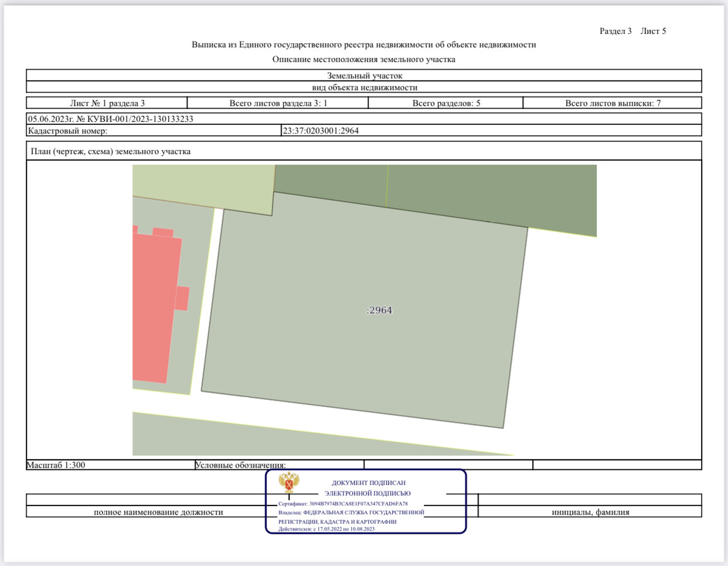Click the ':2964' parcel label on the plan

click(x=379, y=310)
